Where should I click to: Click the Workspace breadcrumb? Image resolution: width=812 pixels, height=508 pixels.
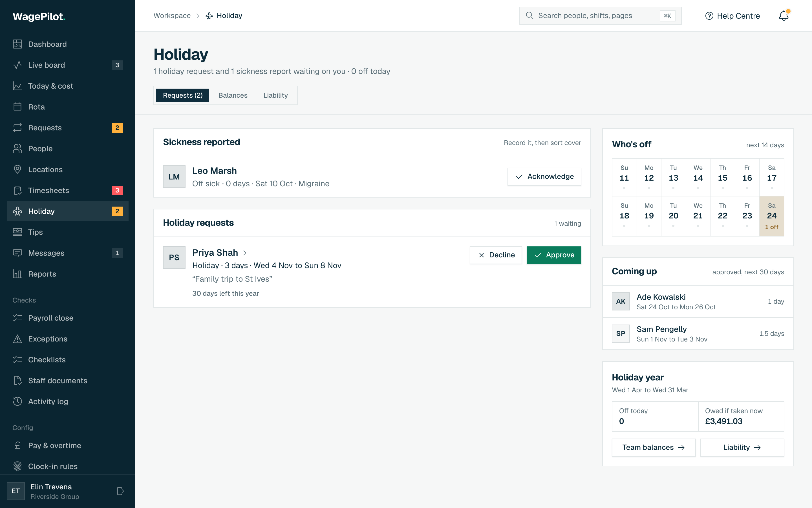(172, 16)
